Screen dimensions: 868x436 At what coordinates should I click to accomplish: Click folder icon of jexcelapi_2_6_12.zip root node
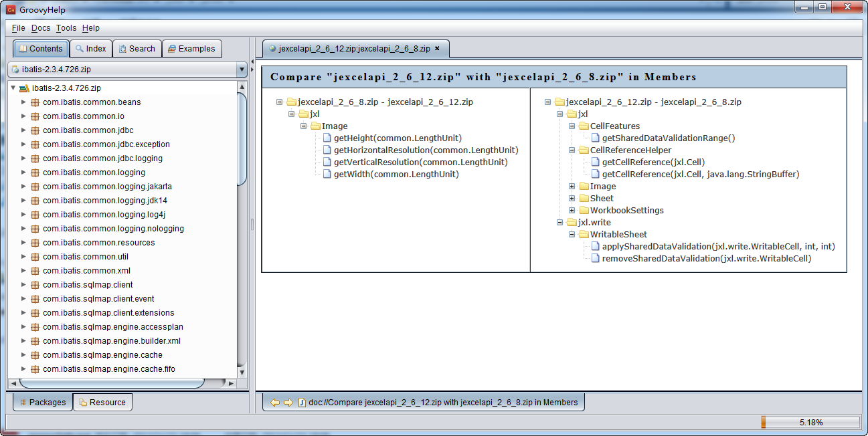pos(560,102)
